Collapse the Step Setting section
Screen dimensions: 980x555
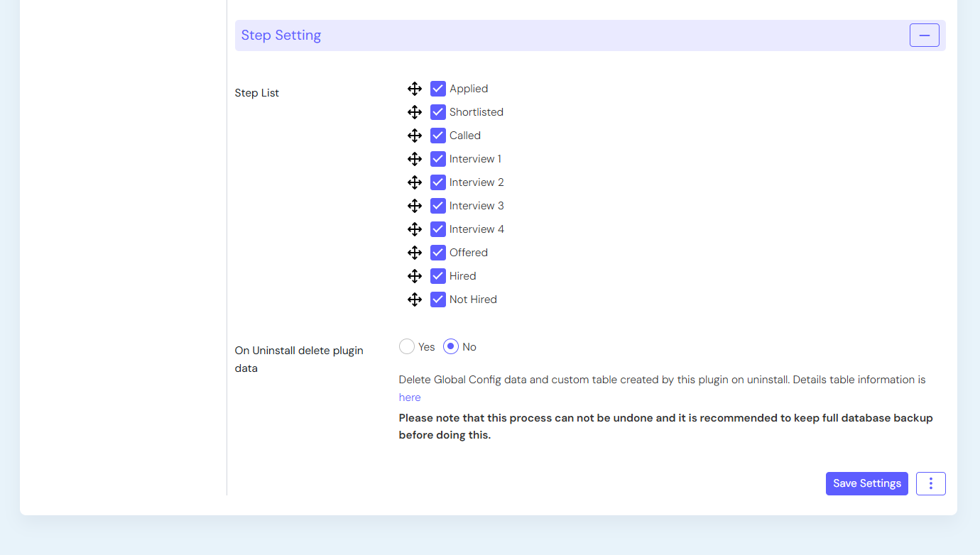(924, 35)
